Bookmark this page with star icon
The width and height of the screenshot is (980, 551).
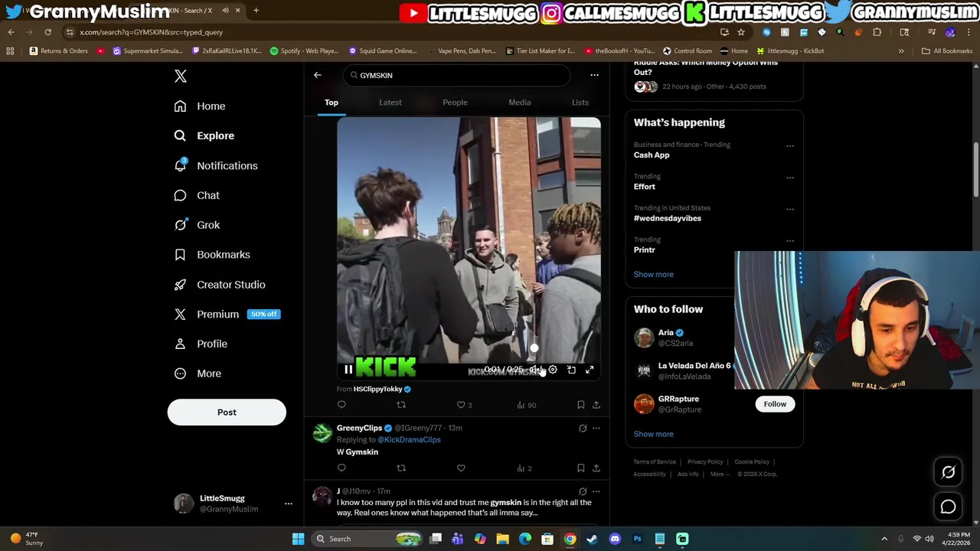(741, 32)
